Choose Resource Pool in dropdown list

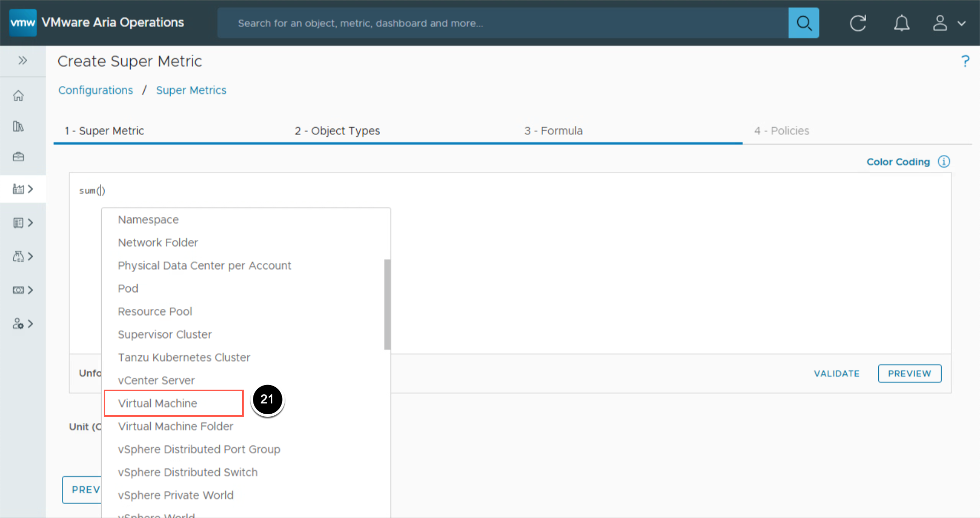coord(155,311)
